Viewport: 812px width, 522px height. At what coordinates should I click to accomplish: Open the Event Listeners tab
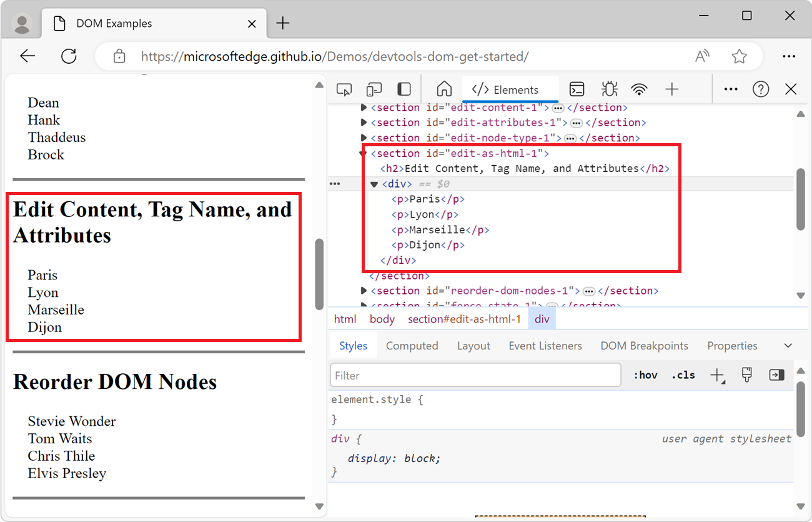tap(545, 345)
